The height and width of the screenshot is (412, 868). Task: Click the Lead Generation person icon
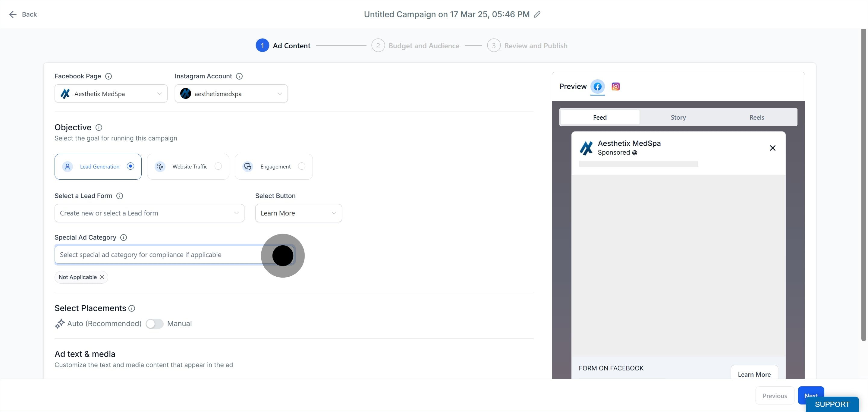[68, 166]
